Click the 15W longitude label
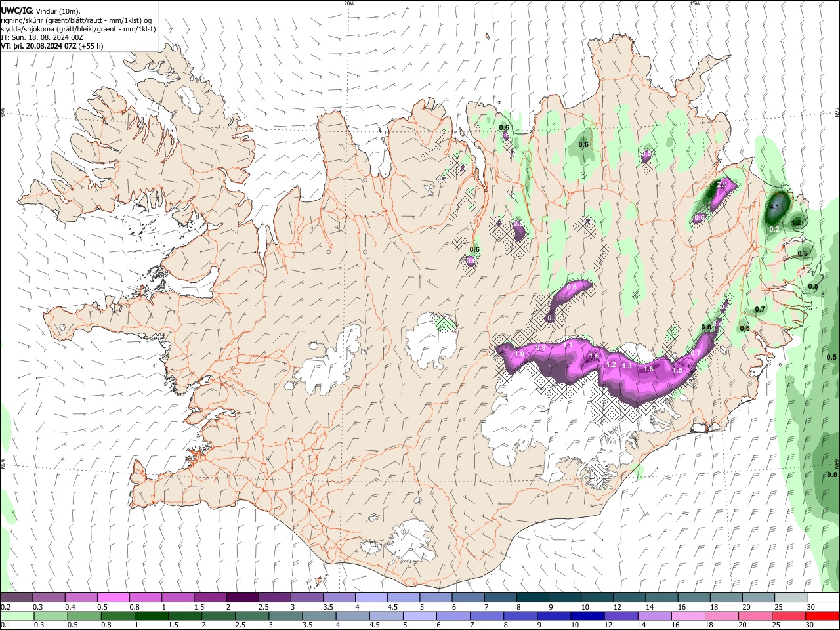The width and height of the screenshot is (840, 630). tap(695, 3)
